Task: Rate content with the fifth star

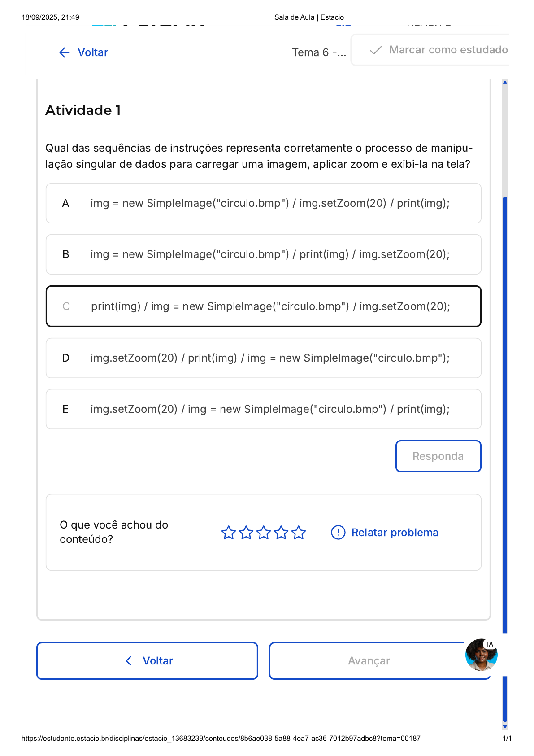Action: (299, 533)
